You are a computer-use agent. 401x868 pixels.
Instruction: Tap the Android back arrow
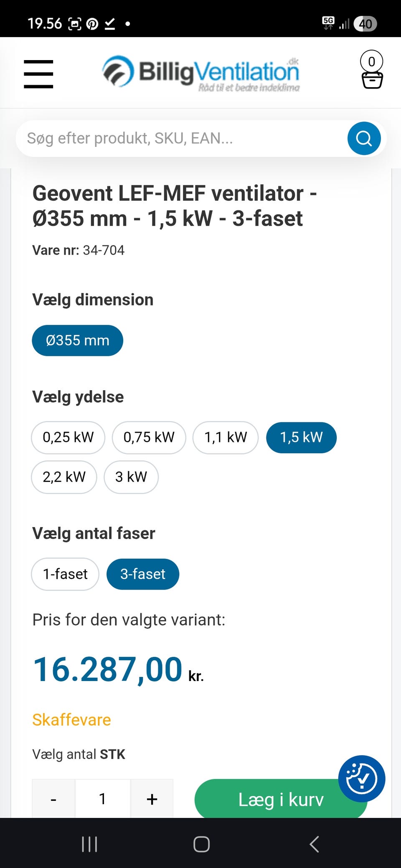pyautogui.click(x=314, y=844)
